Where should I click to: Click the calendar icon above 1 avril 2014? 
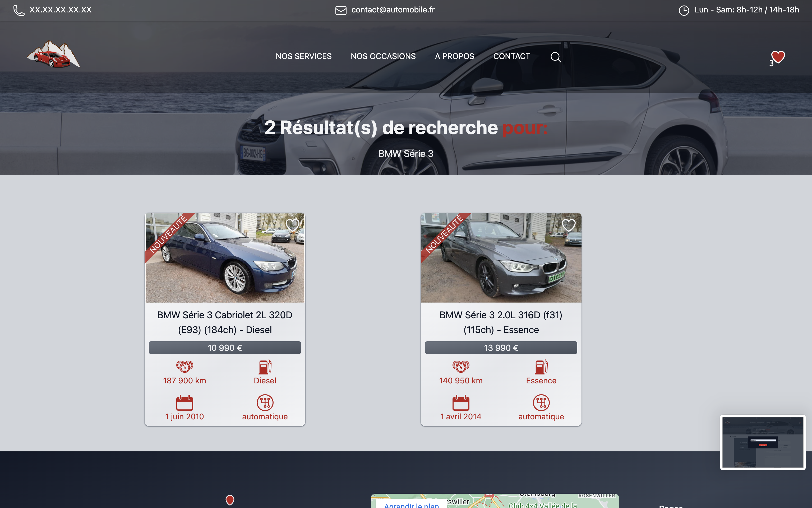click(461, 402)
